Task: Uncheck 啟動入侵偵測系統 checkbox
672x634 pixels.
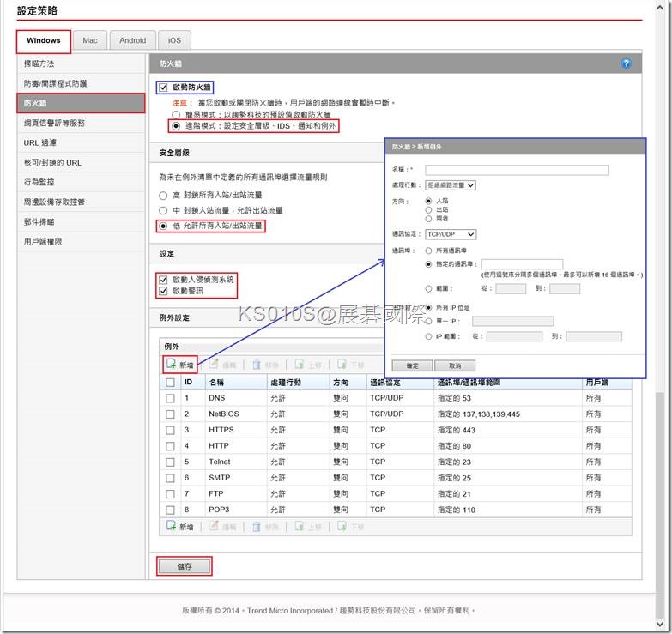Action: point(164,280)
